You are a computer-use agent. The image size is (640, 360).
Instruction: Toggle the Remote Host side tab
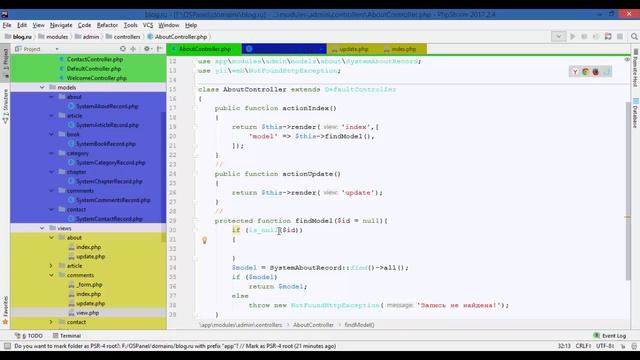tap(636, 67)
